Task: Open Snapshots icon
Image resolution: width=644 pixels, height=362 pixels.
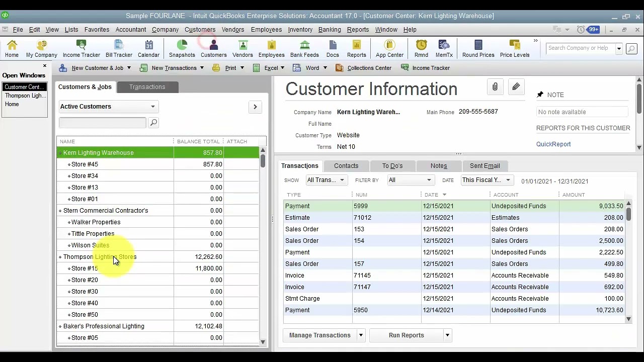Action: click(x=182, y=49)
